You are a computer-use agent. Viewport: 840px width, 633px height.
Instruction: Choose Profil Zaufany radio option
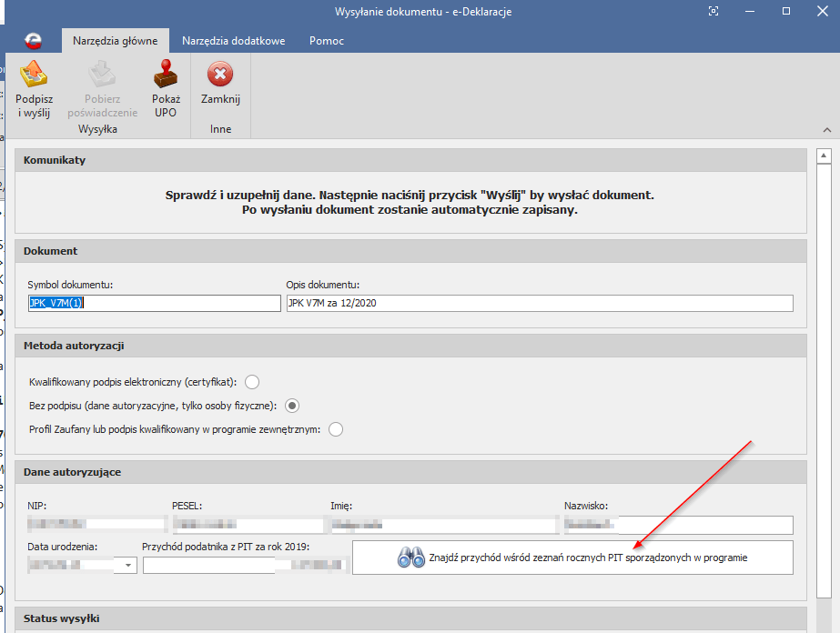(x=336, y=429)
